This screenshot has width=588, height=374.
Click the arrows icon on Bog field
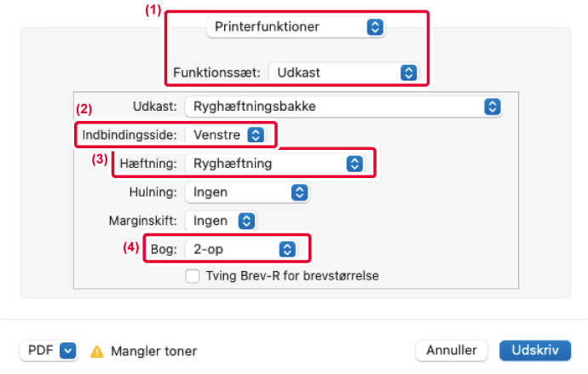coord(287,250)
